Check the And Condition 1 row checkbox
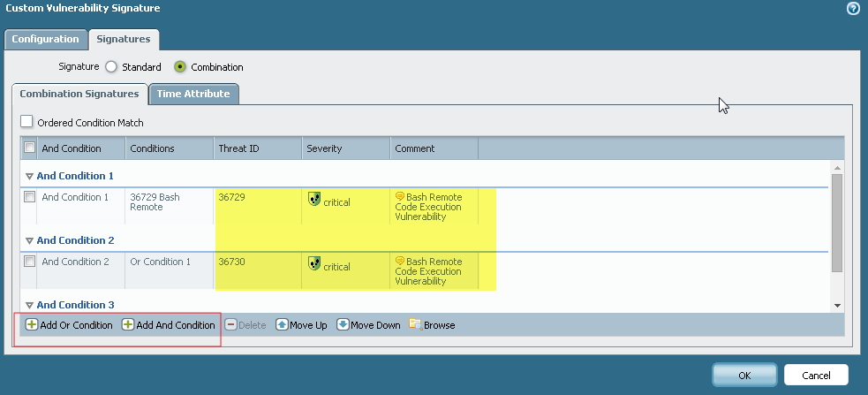868x395 pixels. click(x=30, y=197)
